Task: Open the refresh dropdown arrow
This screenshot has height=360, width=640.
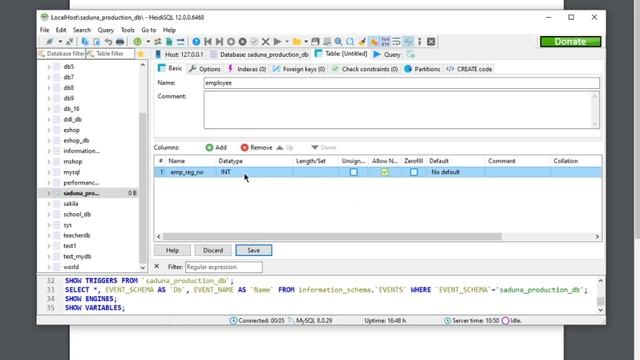Action: [x=148, y=42]
